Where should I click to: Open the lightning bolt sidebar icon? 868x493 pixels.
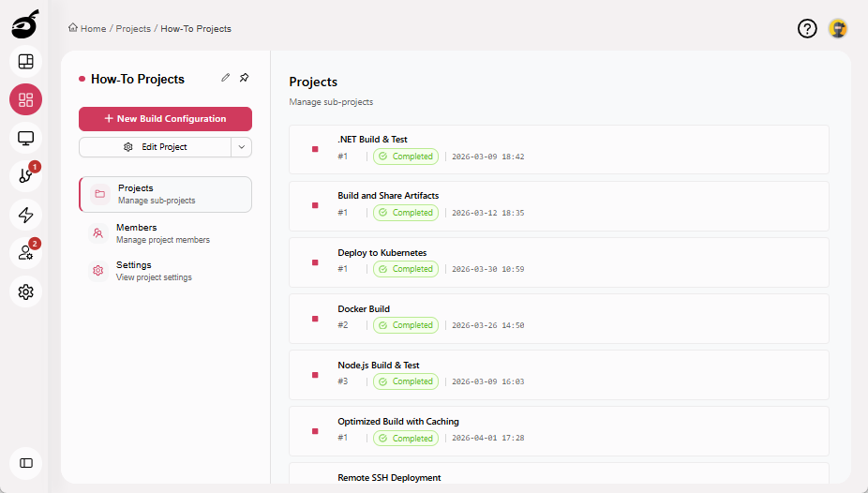pyautogui.click(x=25, y=215)
